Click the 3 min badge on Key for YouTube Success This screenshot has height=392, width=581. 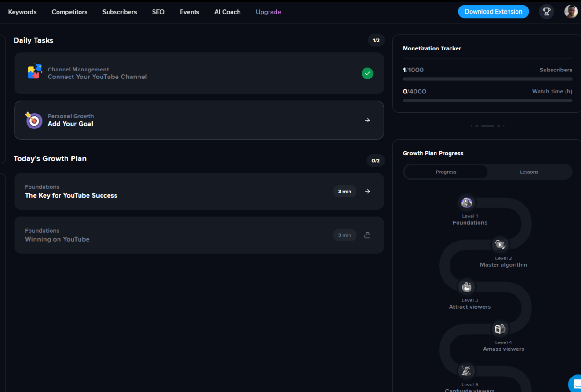345,191
